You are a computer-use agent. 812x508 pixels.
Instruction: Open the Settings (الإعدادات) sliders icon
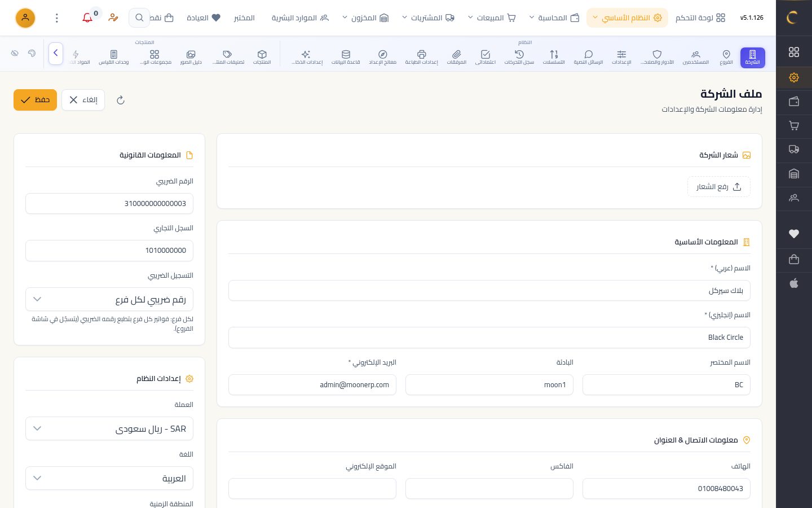coord(621,57)
